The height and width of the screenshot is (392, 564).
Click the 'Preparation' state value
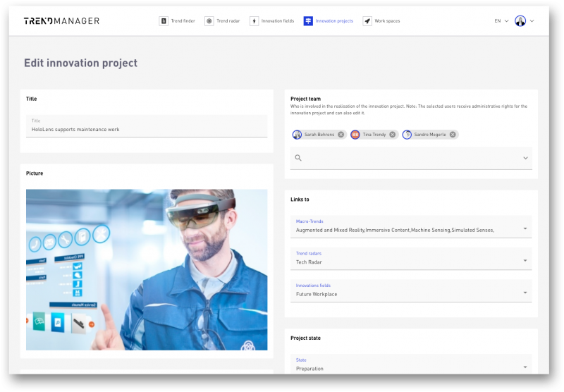(309, 369)
